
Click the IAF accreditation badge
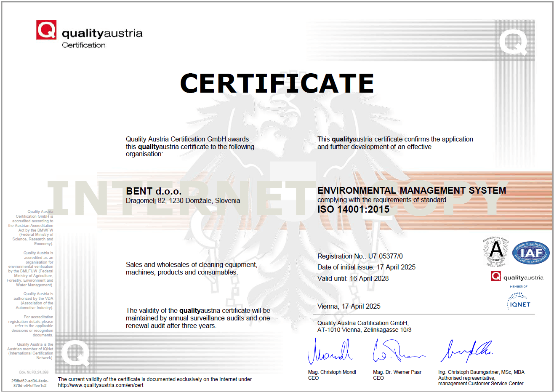coord(531,253)
